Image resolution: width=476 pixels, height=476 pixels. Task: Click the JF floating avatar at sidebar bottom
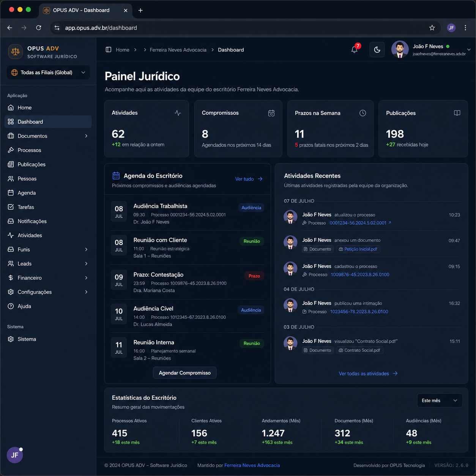click(x=15, y=455)
